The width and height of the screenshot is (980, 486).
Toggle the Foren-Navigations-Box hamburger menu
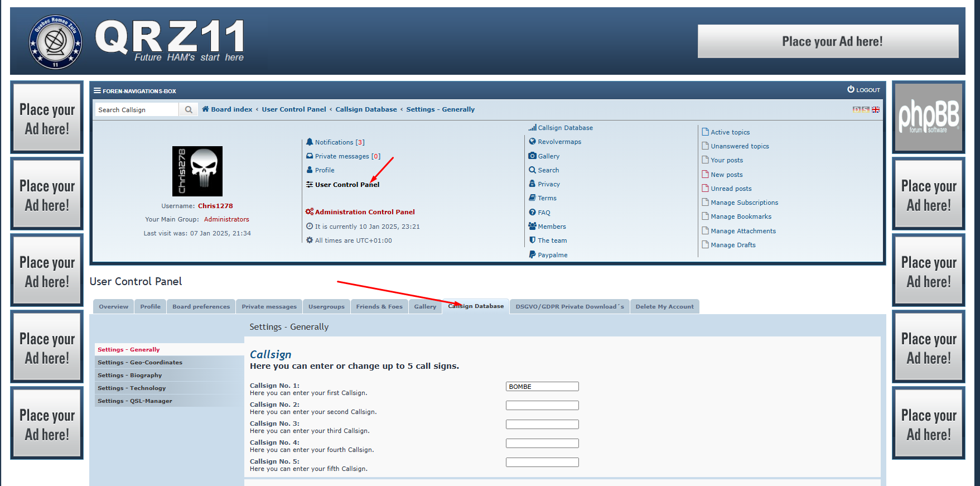coord(97,90)
